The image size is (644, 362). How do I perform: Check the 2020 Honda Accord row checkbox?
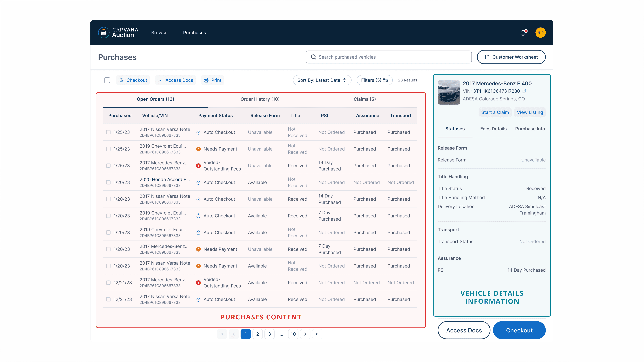pyautogui.click(x=108, y=182)
